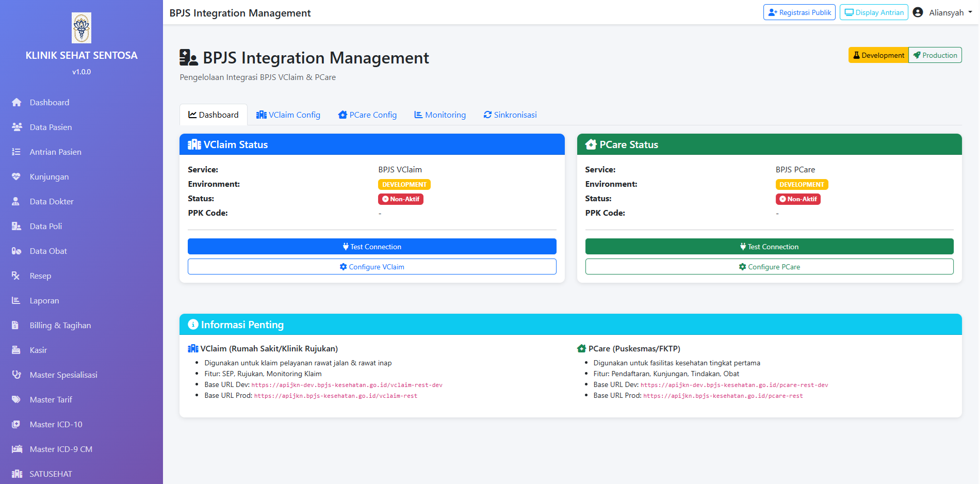
Task: Test Connection for VClaim
Action: click(372, 247)
